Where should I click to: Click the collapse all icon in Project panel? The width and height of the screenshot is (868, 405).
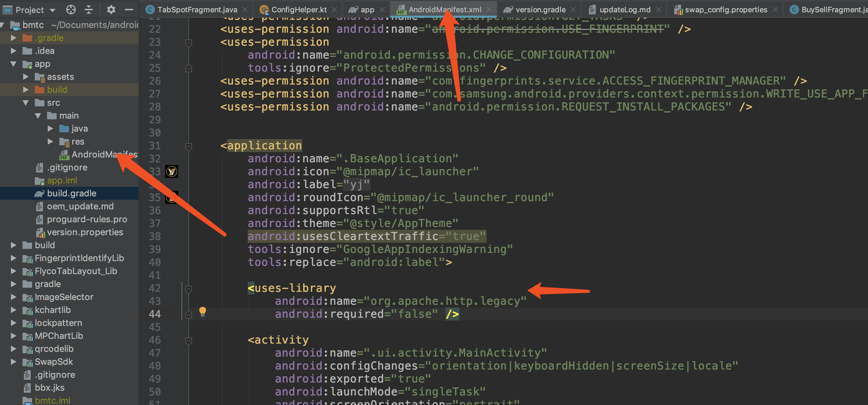(x=89, y=10)
